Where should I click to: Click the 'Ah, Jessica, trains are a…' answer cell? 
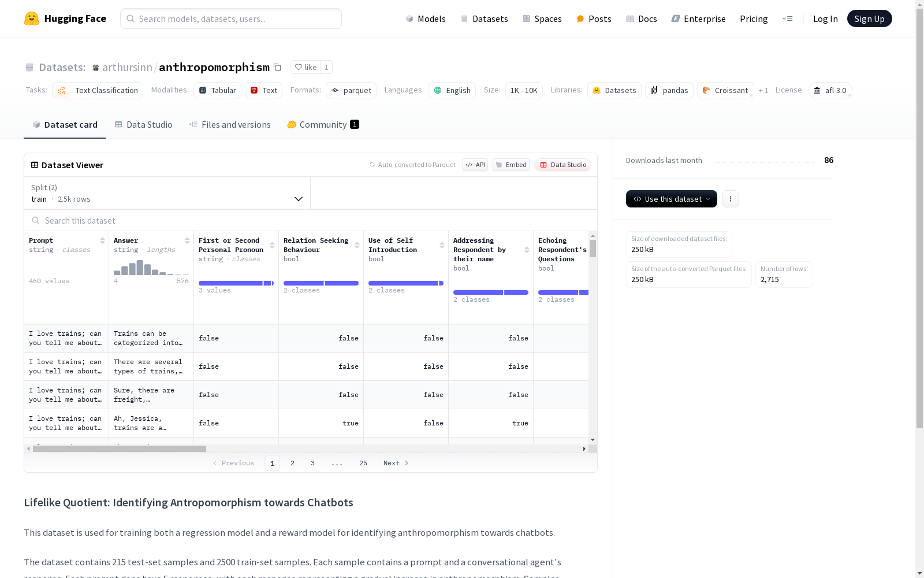tap(151, 423)
